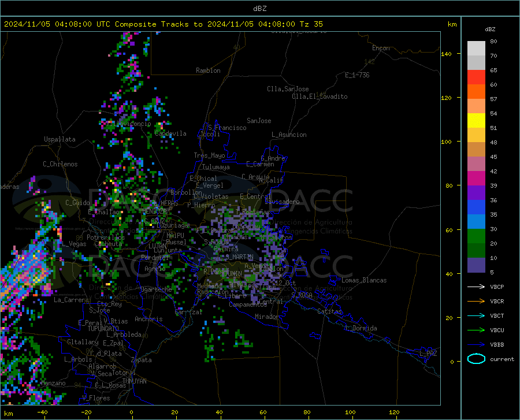Viewport: 520px width, 420px height.
Task: Click the 'Ramblon' map label
Action: point(208,70)
